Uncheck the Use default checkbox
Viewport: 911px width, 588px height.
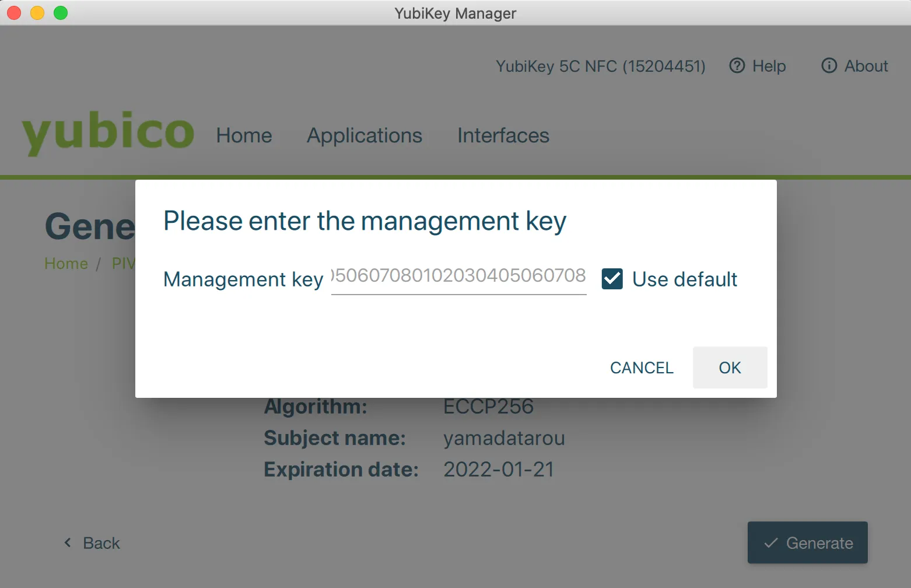coord(612,279)
